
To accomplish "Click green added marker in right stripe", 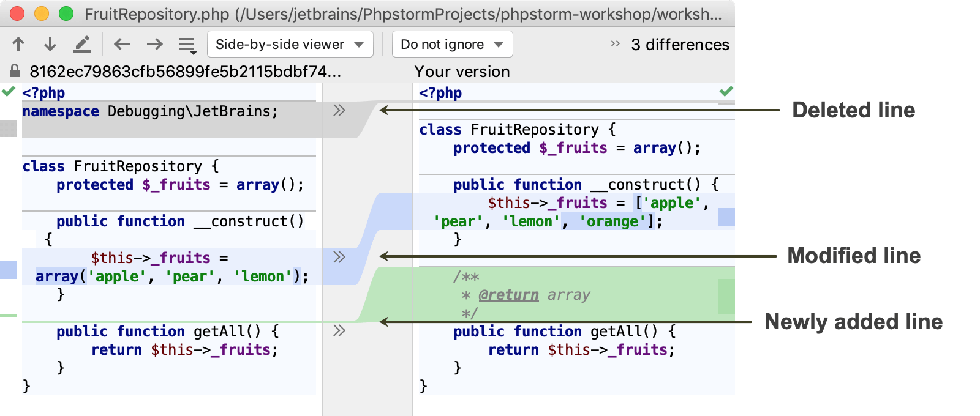I will 726,297.
